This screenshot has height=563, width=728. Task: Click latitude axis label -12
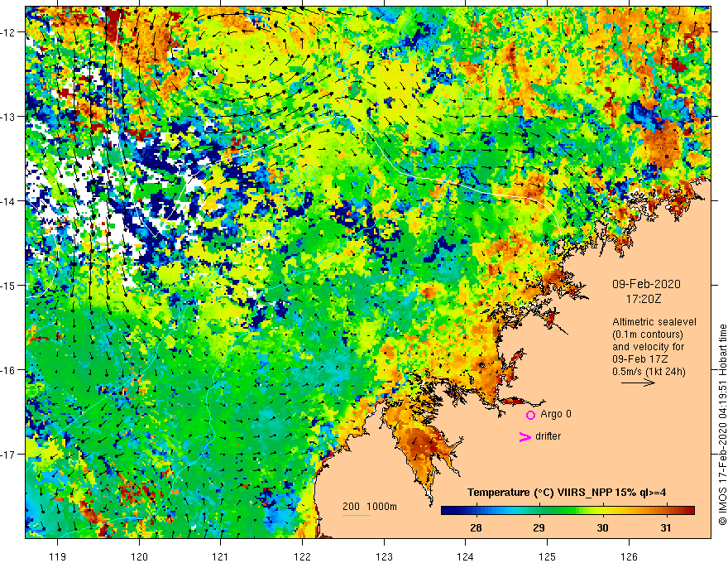point(8,32)
